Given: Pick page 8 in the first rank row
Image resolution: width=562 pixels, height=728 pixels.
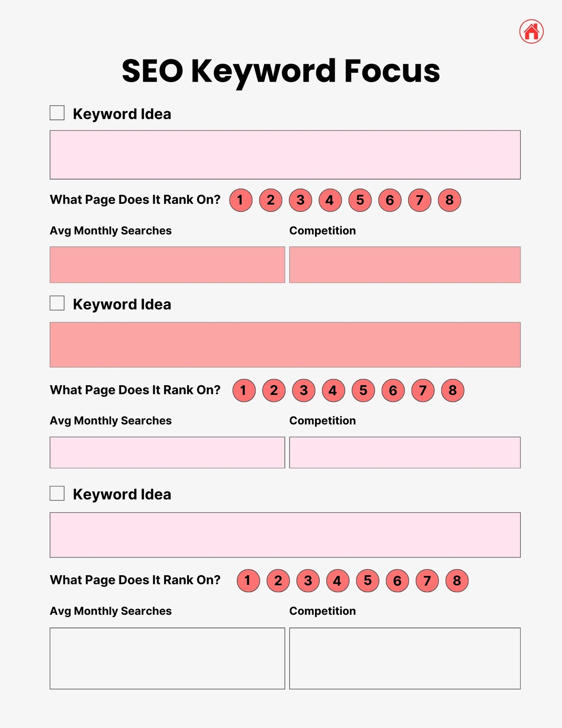Looking at the screenshot, I should (x=450, y=200).
